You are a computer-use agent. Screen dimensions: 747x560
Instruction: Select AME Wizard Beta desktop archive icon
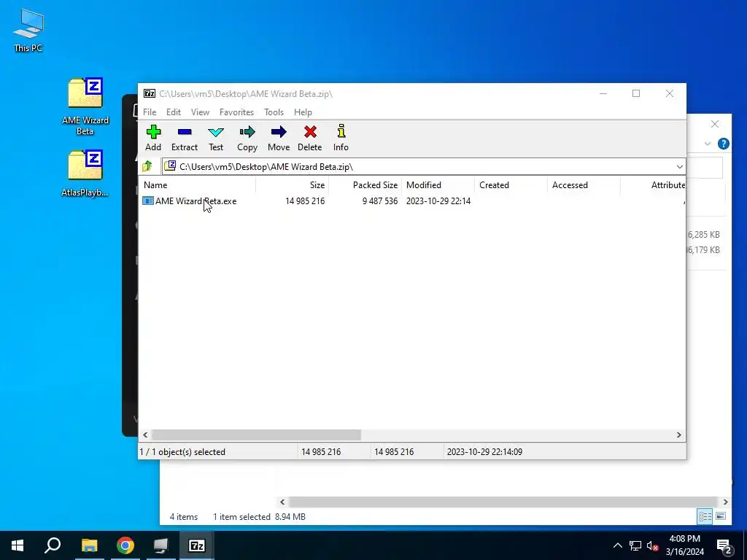[85, 106]
